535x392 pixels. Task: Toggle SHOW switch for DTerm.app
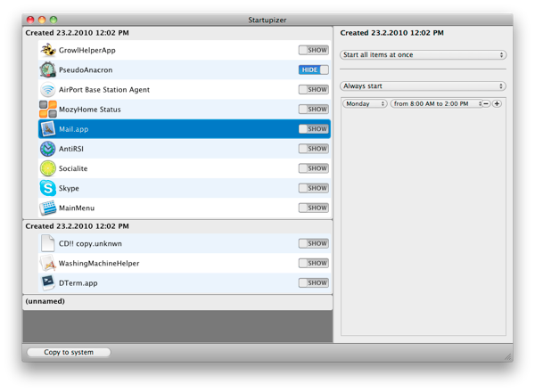coord(314,283)
